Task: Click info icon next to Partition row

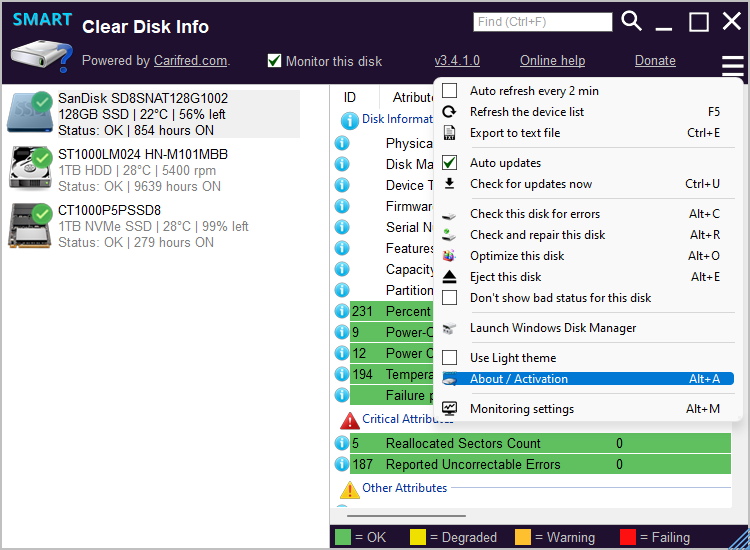Action: tap(342, 290)
